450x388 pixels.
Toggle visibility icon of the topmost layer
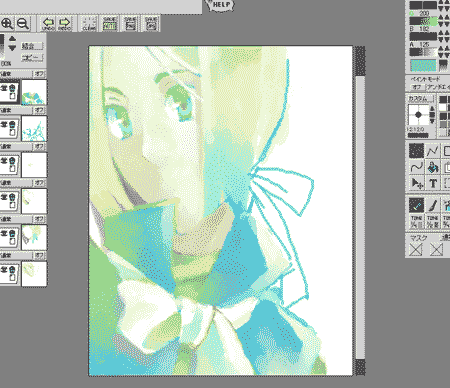click(12, 88)
